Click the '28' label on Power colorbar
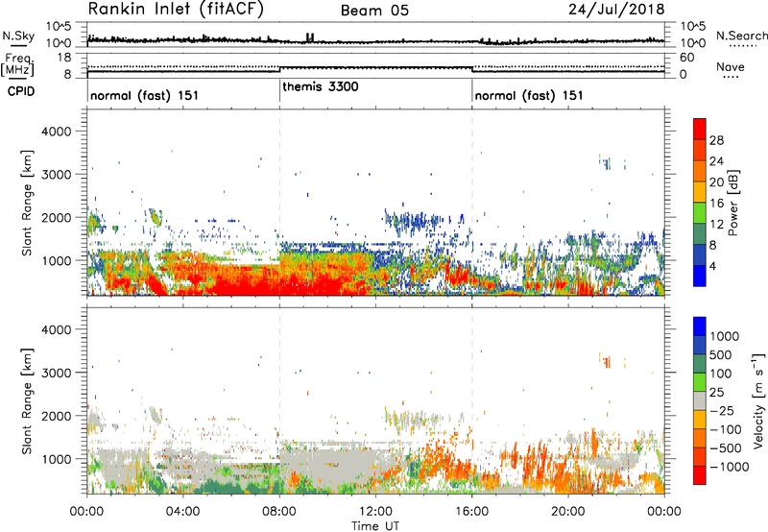Image resolution: width=768 pixels, height=532 pixels. pyautogui.click(x=716, y=140)
